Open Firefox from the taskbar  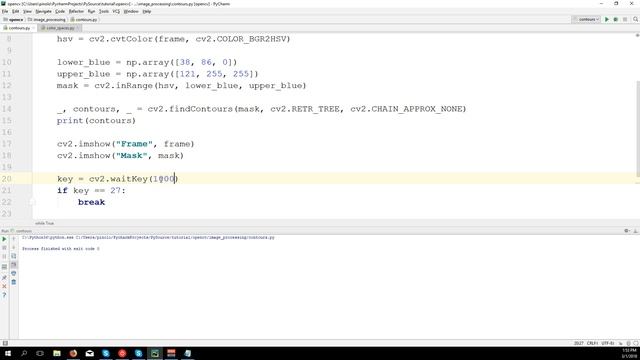point(73,353)
